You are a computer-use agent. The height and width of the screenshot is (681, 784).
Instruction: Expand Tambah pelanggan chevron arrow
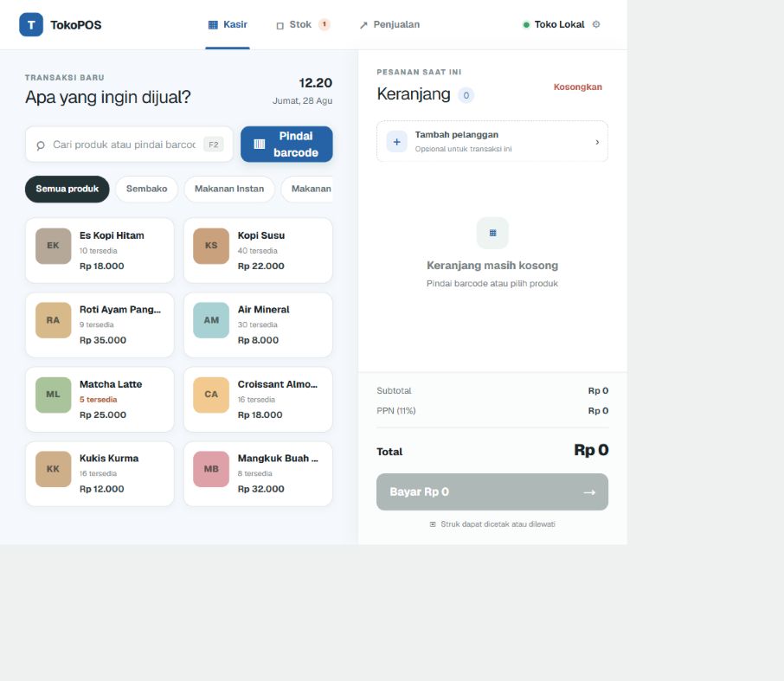coord(597,142)
